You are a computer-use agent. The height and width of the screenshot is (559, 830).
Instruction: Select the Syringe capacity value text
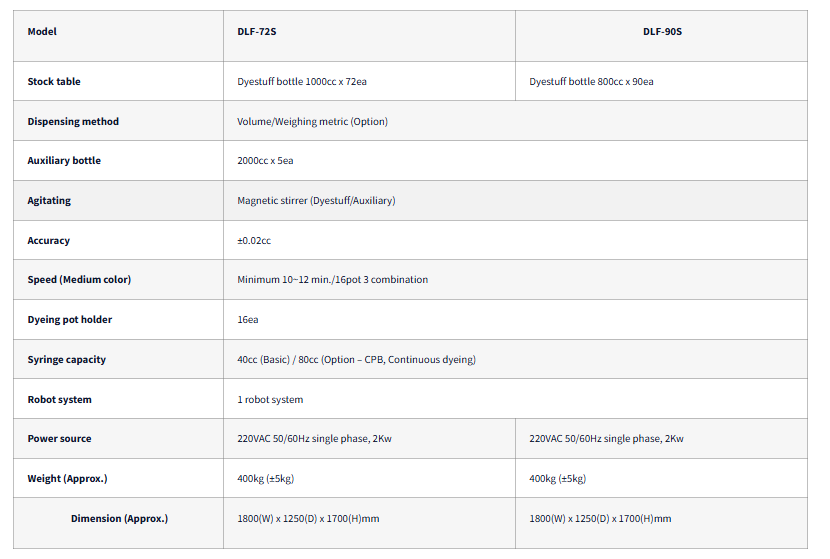(356, 359)
